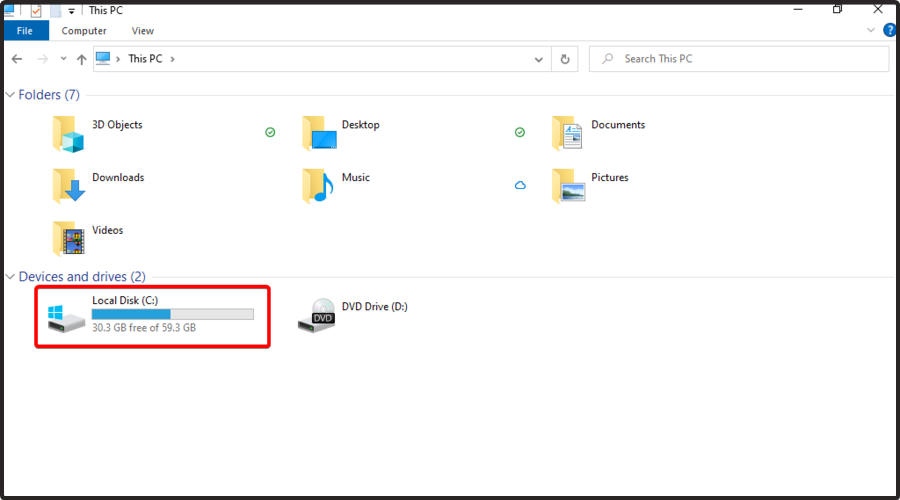Minimize the This PC window
The image size is (900, 500).
click(x=798, y=10)
